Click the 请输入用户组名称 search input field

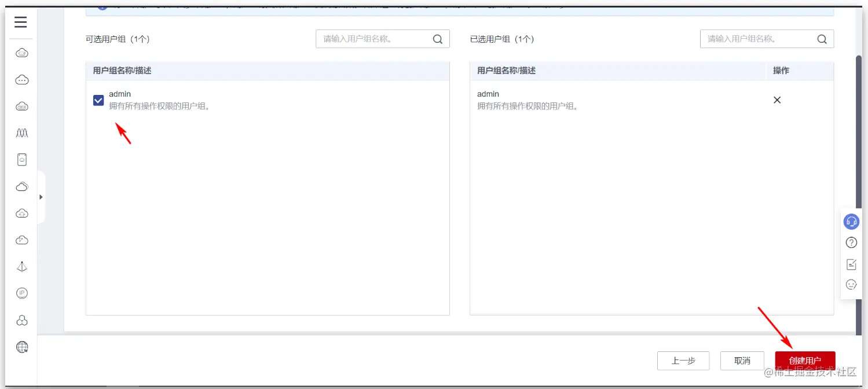tap(376, 39)
